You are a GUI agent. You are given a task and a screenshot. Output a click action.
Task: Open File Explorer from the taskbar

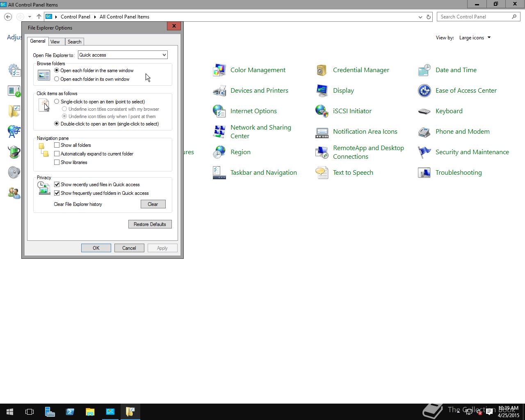90,412
